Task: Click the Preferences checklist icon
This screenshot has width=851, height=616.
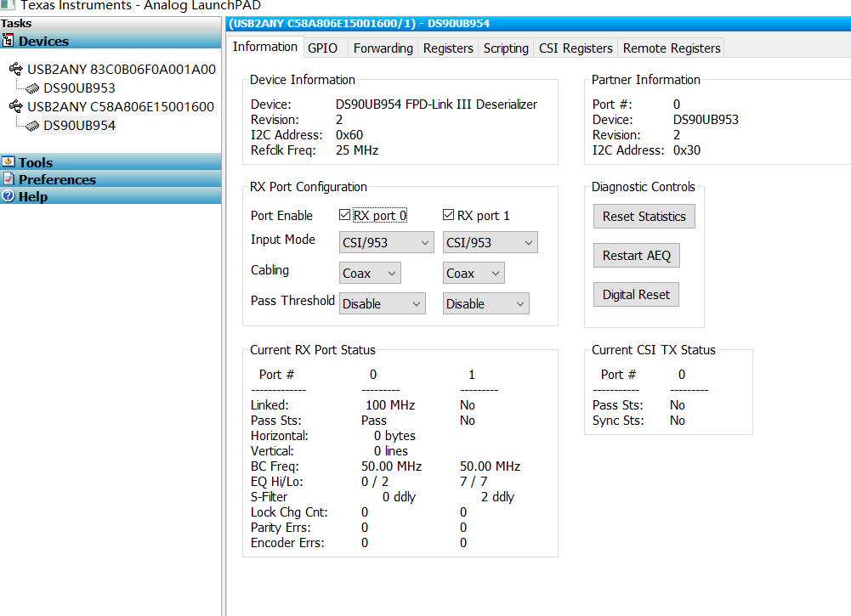Action: pos(9,179)
